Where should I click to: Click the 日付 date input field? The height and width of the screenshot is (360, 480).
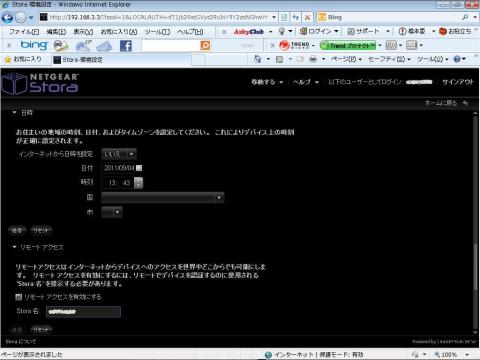[118, 168]
